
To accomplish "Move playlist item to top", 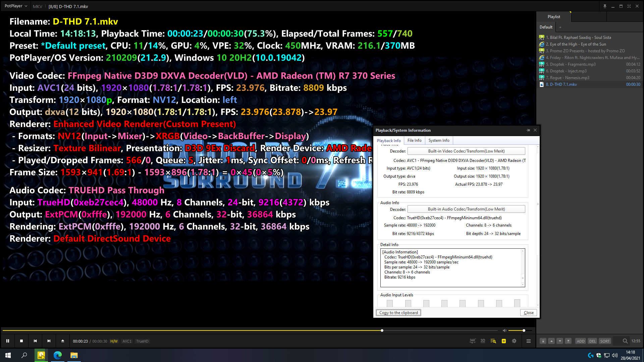I will tap(543, 341).
